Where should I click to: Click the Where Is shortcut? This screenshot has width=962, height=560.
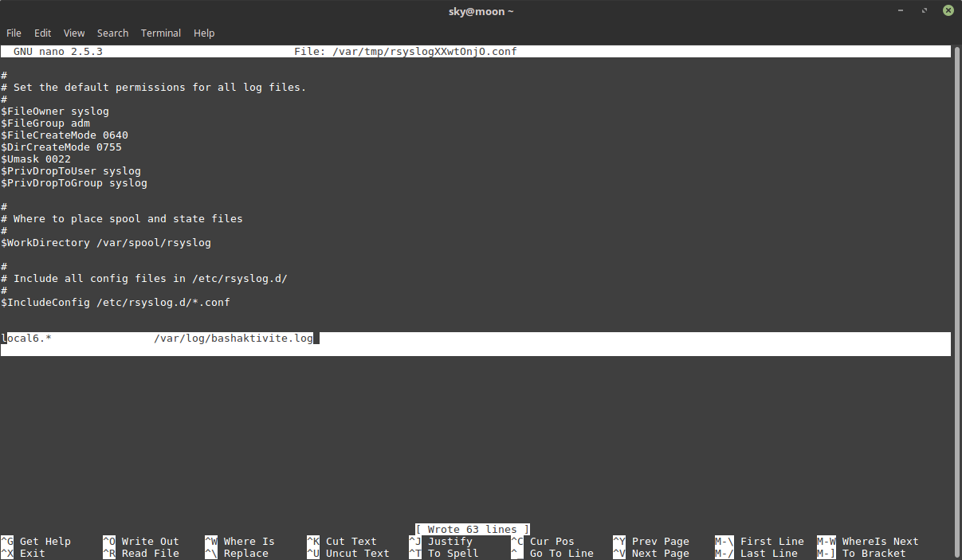click(x=238, y=541)
